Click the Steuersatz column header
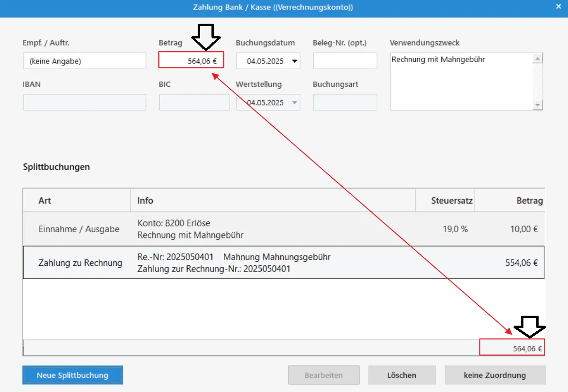This screenshot has width=568, height=392. [x=445, y=201]
